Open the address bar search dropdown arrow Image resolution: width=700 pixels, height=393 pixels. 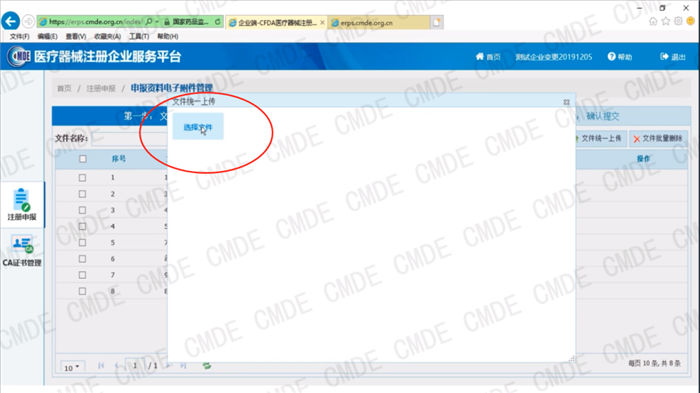[157, 21]
